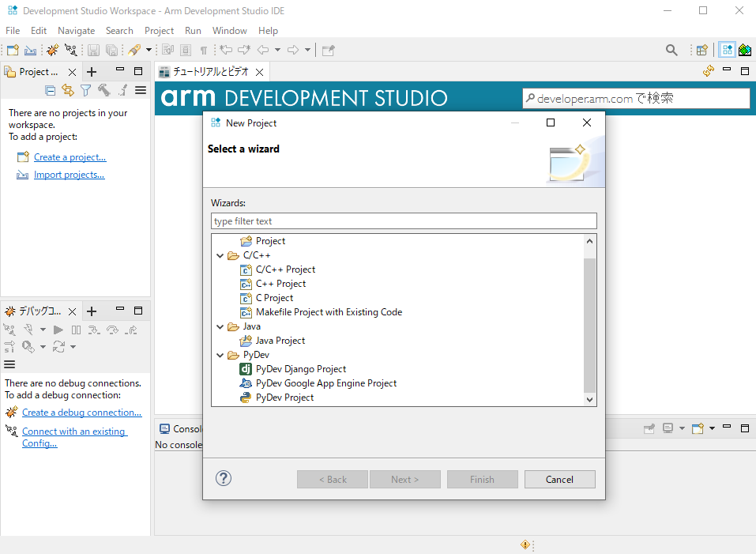Open the Navigate menu
Image resolution: width=756 pixels, height=554 pixels.
(76, 30)
